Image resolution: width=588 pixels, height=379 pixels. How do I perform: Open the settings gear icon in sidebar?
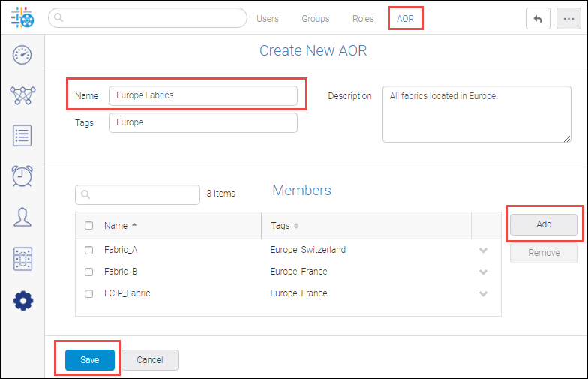pos(22,300)
